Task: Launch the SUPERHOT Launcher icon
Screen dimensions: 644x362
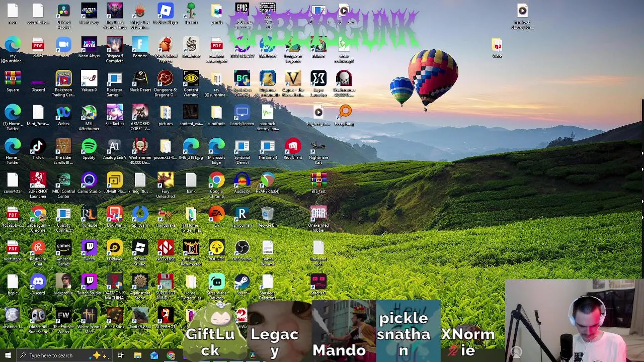Action: pyautogui.click(x=38, y=186)
